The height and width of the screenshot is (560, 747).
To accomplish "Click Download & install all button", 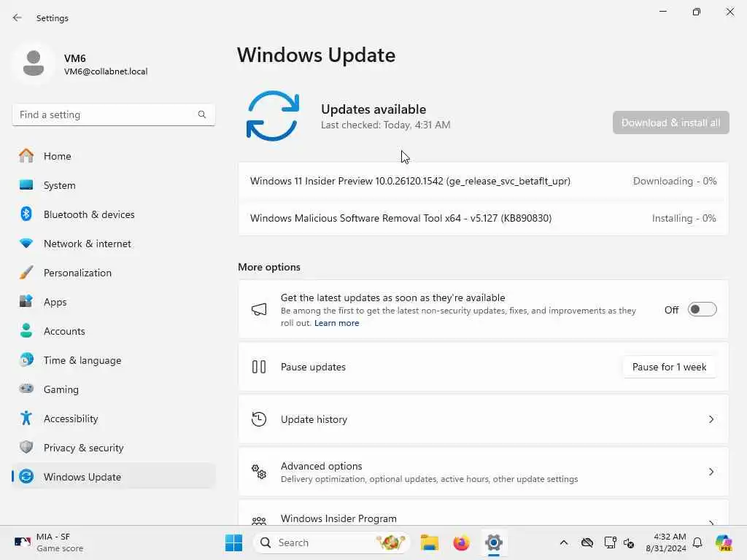I will (x=671, y=122).
